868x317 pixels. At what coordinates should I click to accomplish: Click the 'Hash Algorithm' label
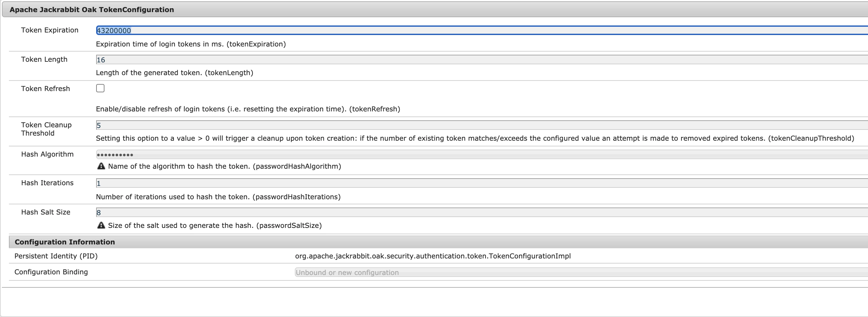(x=47, y=154)
